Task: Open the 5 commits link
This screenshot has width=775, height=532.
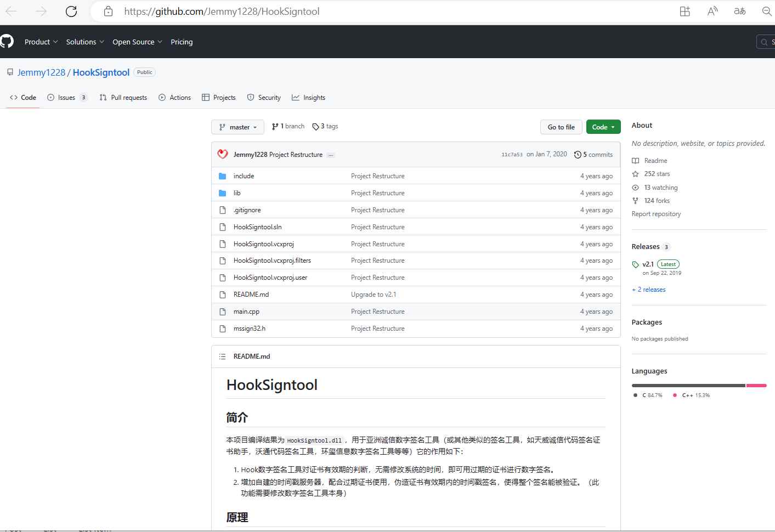Action: click(x=593, y=155)
